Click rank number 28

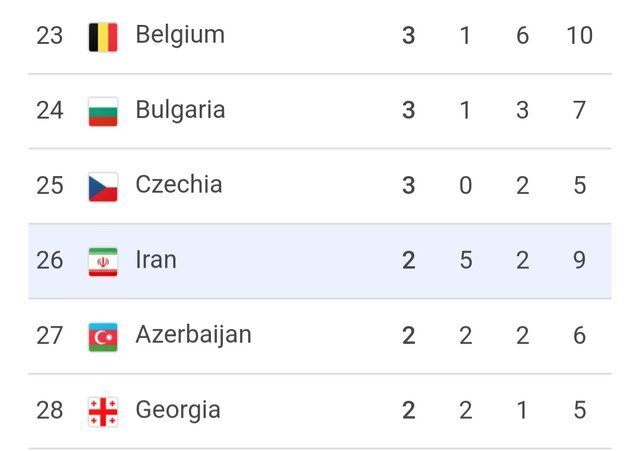(50, 411)
